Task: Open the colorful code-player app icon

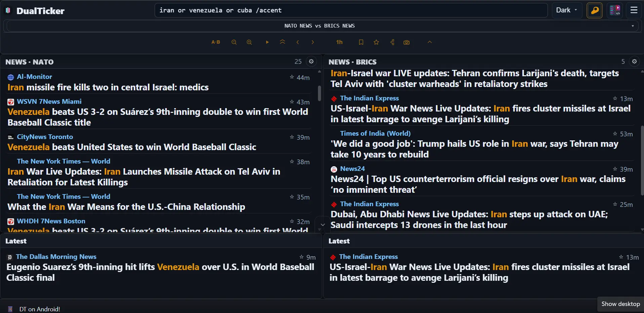Action: pyautogui.click(x=615, y=10)
